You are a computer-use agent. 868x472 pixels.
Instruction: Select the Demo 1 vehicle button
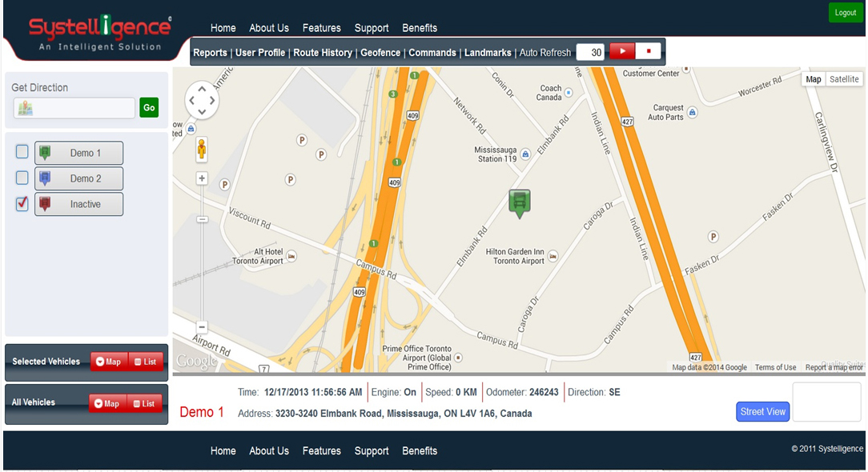click(x=78, y=153)
